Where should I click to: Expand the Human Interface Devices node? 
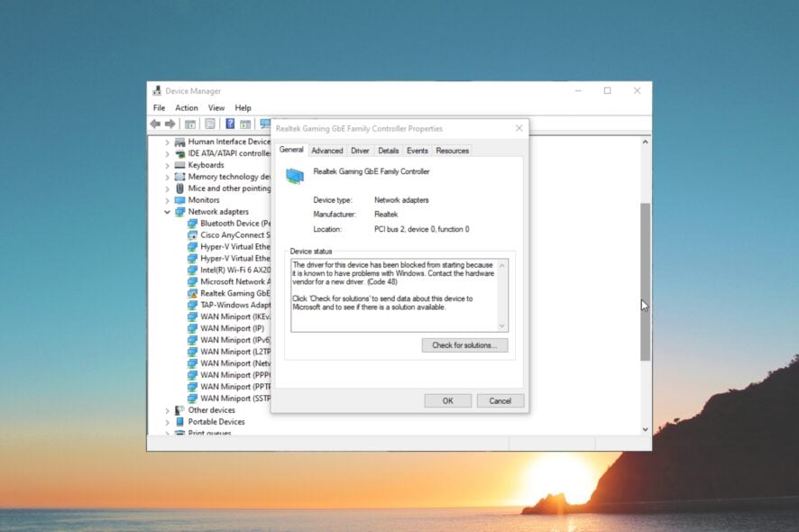(167, 142)
